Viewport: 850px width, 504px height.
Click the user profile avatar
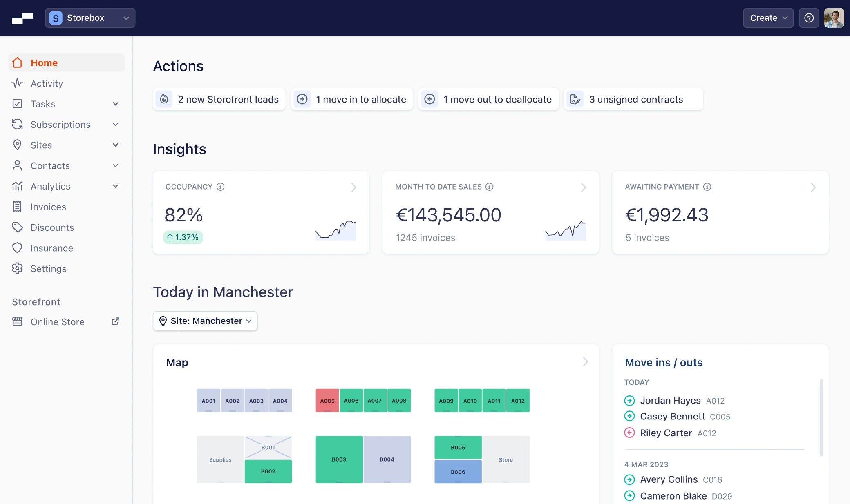coord(834,18)
